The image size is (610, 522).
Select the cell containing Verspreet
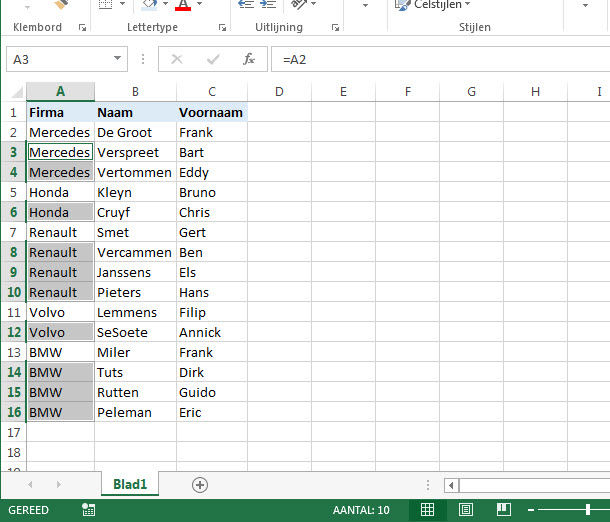click(135, 152)
